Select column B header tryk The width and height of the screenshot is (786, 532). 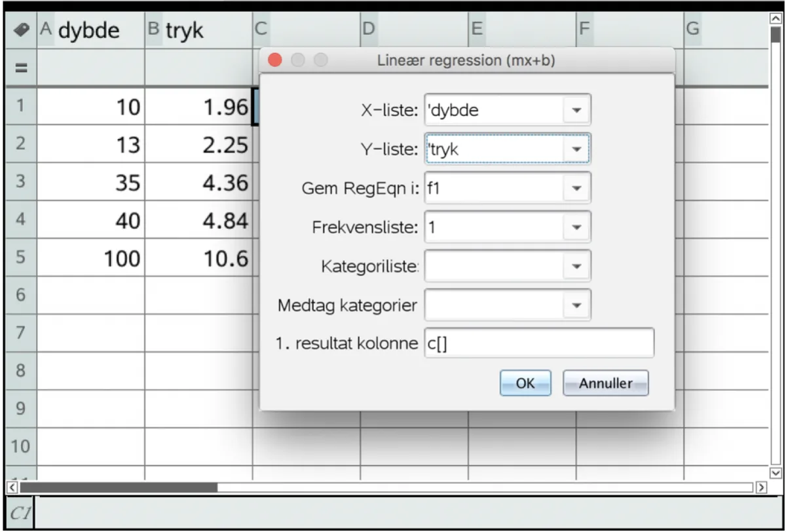pos(198,30)
